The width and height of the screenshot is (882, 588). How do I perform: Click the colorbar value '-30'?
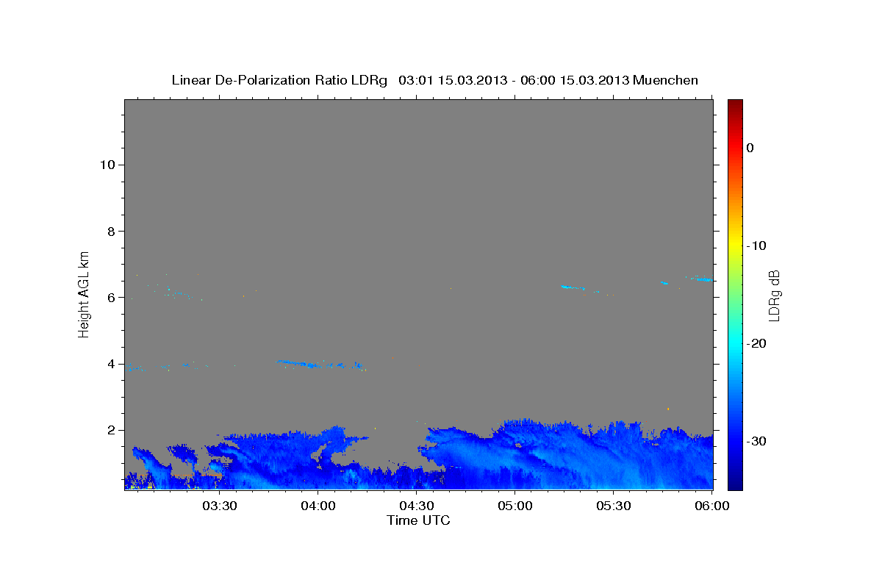click(756, 441)
